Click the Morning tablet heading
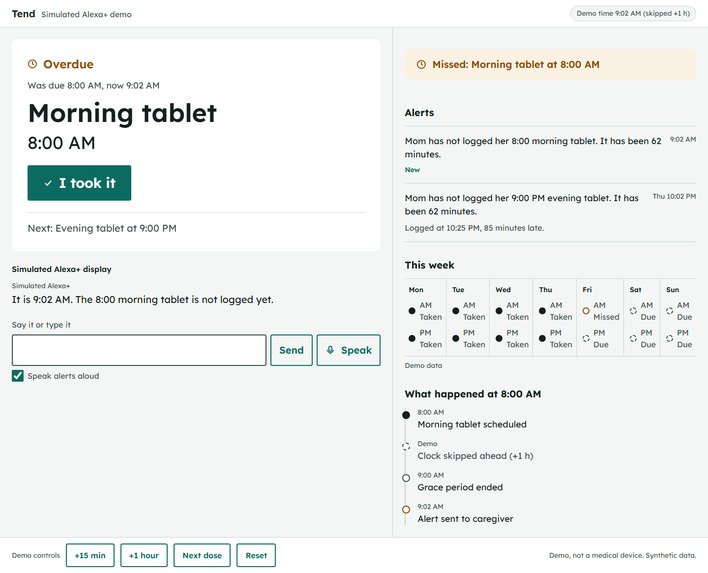708x573 pixels. pyautogui.click(x=122, y=113)
